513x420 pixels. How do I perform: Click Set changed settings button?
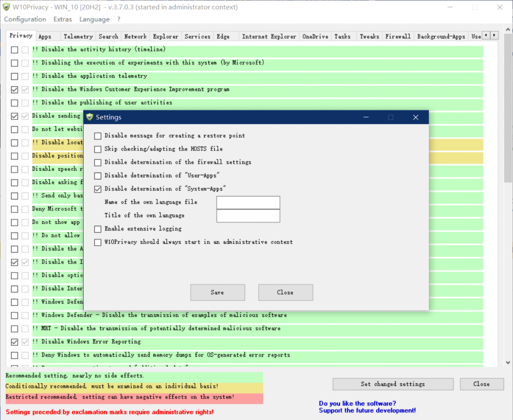click(393, 384)
